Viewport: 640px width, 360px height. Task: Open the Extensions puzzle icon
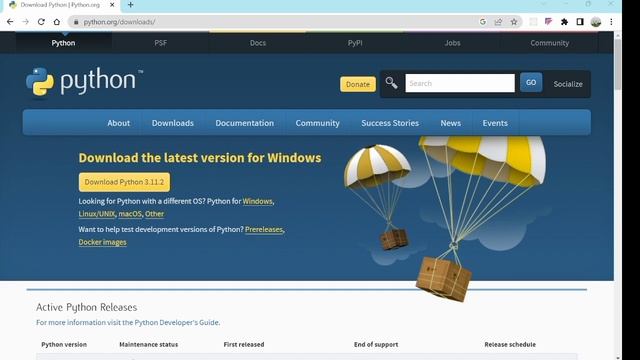[564, 22]
